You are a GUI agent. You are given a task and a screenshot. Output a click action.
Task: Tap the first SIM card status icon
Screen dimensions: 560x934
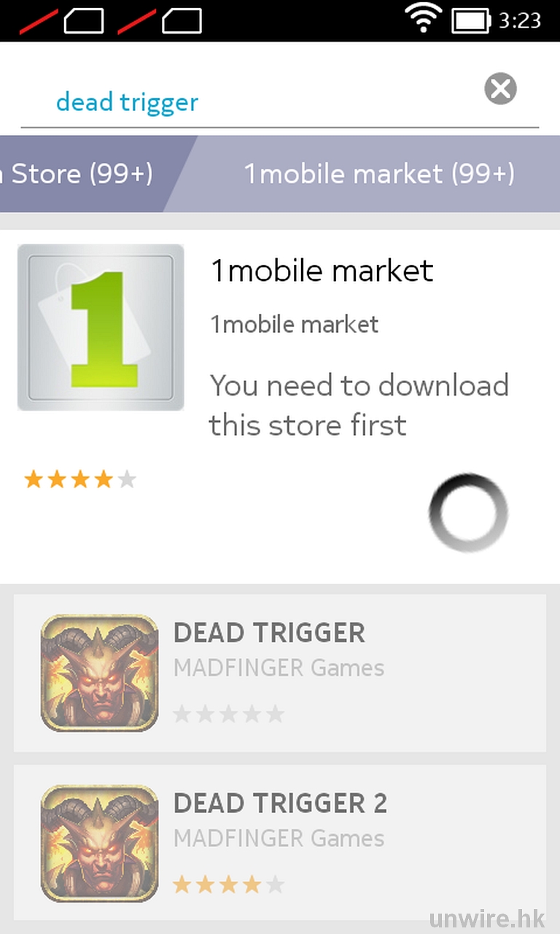tap(62, 21)
